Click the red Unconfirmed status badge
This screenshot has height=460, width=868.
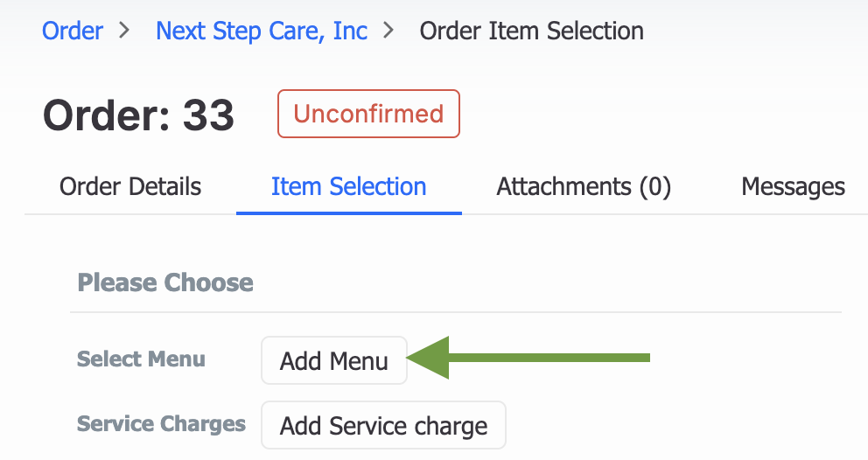click(368, 114)
